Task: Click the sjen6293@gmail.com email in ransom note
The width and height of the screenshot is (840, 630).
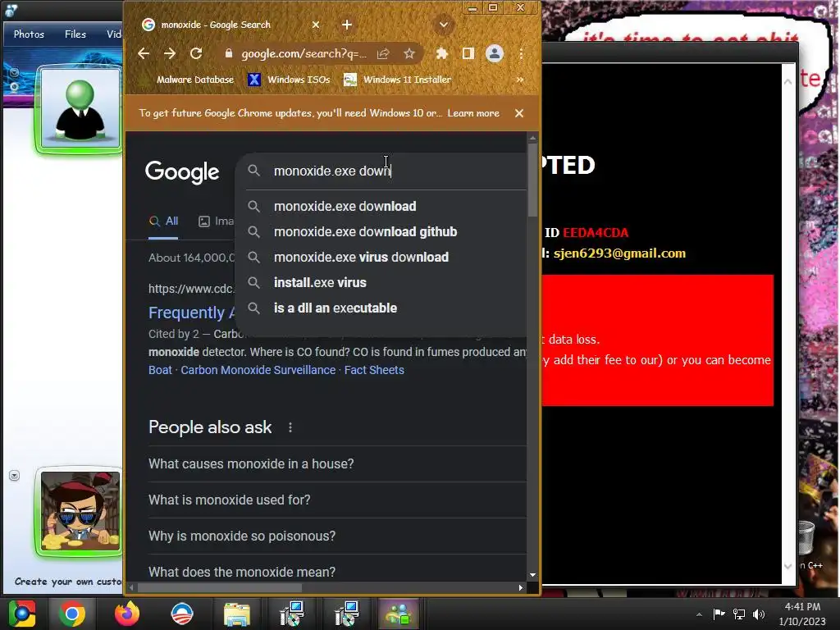Action: click(619, 253)
